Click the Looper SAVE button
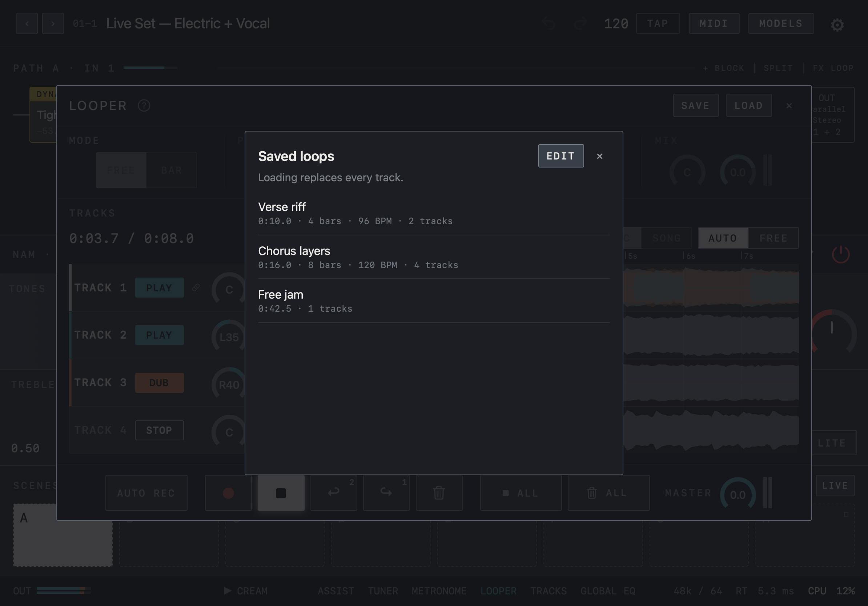The width and height of the screenshot is (868, 606). pos(696,105)
